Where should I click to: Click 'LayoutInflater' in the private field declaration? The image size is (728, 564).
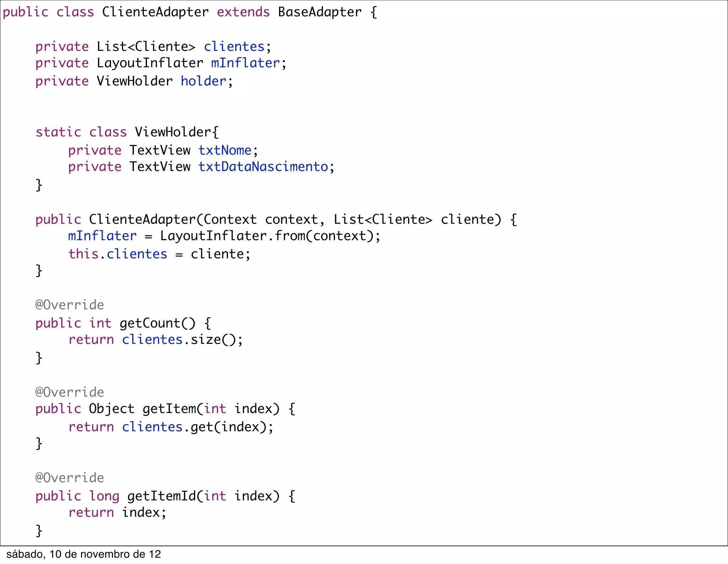click(150, 63)
